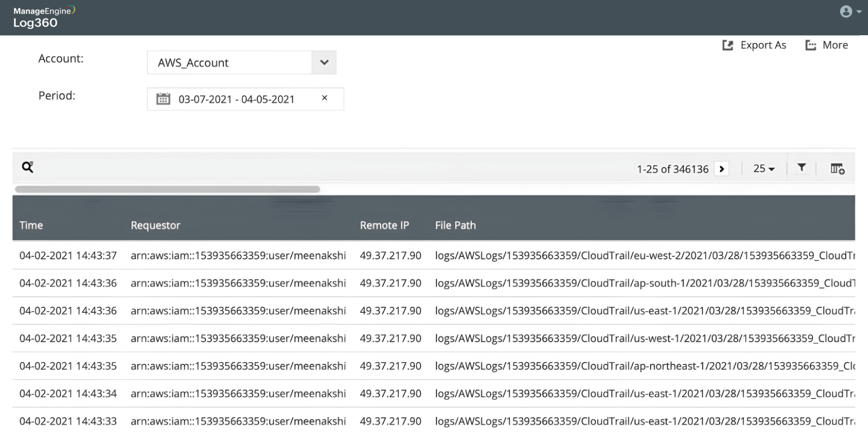
Task: Click the requestor in the ap-northeast-1 row
Action: click(x=239, y=366)
